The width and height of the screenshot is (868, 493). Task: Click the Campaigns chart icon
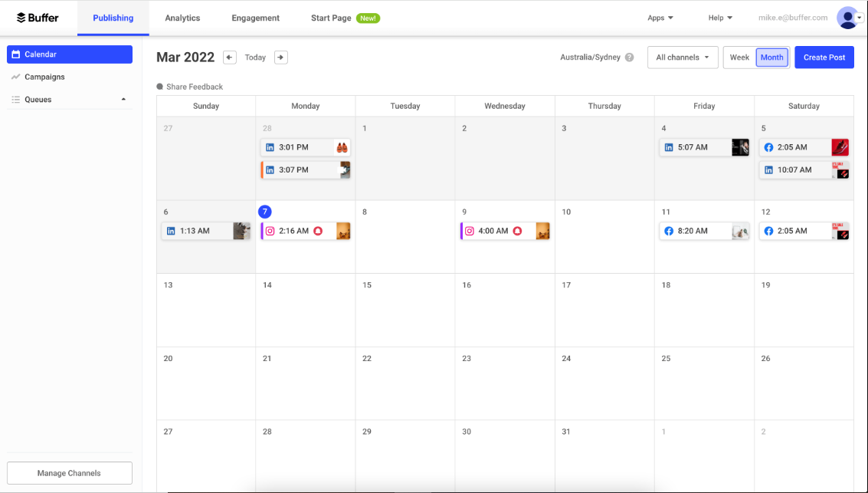(15, 77)
